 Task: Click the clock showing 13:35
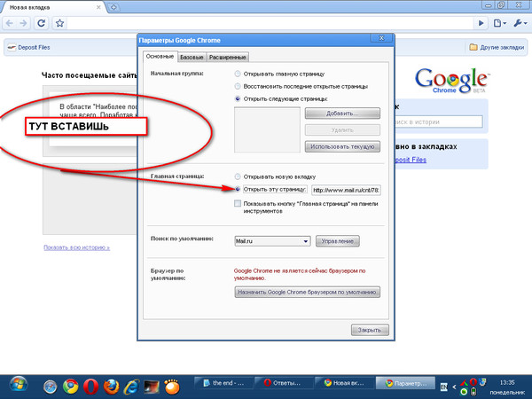(507, 383)
